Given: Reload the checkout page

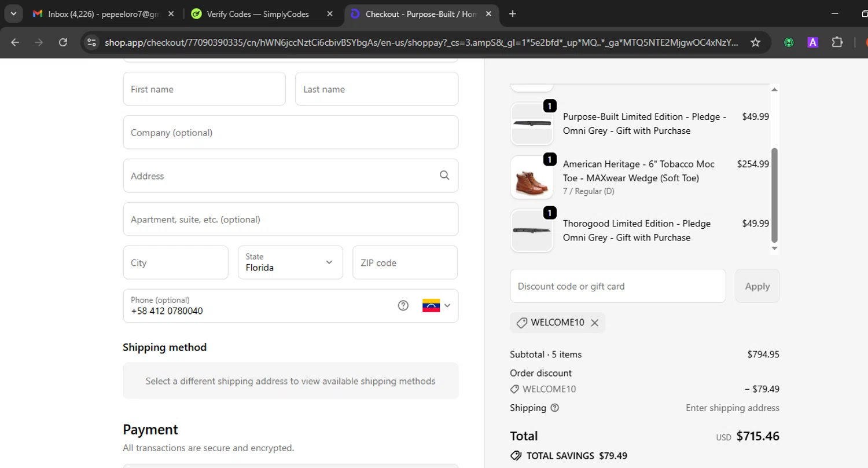Looking at the screenshot, I should (x=63, y=42).
